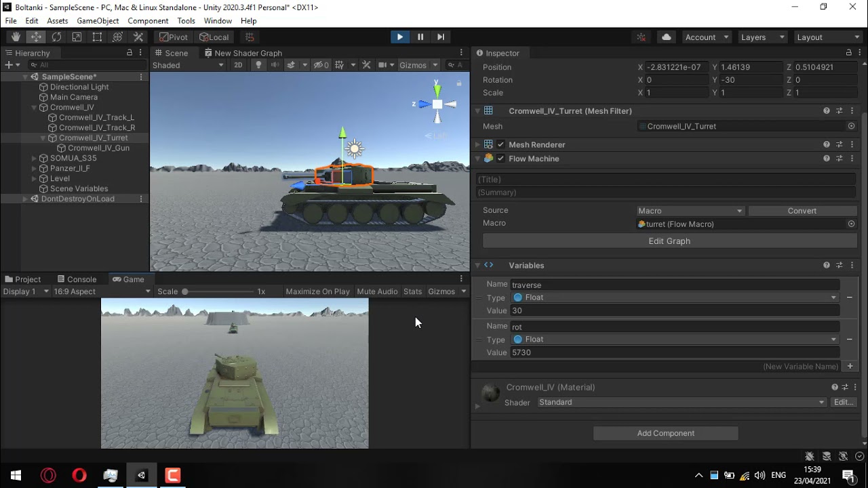Open the Shaded draw mode dropdown
868x488 pixels.
click(x=188, y=65)
